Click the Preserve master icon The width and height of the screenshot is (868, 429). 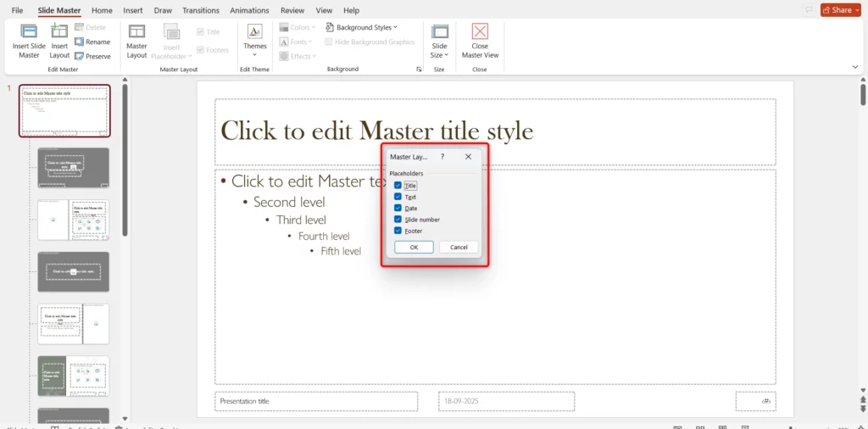coord(80,56)
